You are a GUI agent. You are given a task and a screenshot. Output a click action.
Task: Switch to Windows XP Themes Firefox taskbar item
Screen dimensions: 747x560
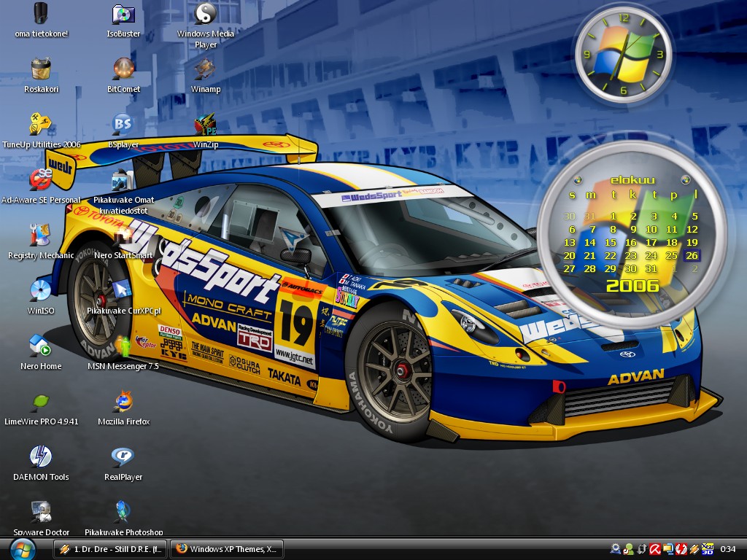[227, 549]
